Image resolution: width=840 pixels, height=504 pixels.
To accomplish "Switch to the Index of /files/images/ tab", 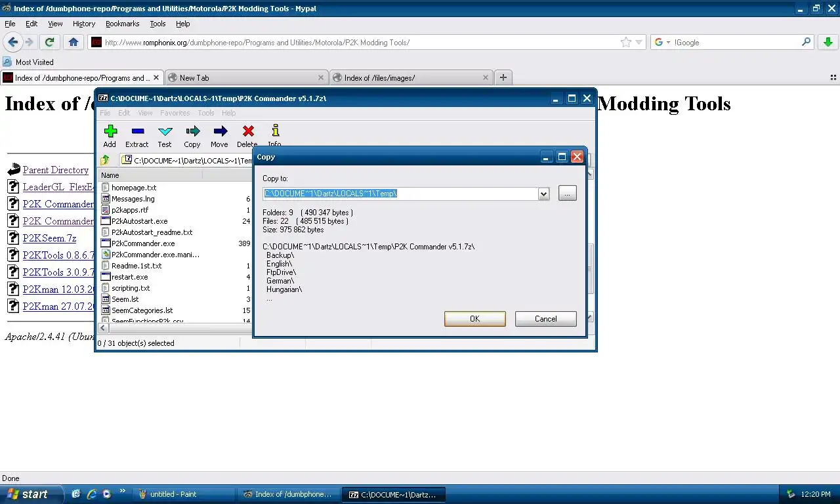I will (x=411, y=77).
